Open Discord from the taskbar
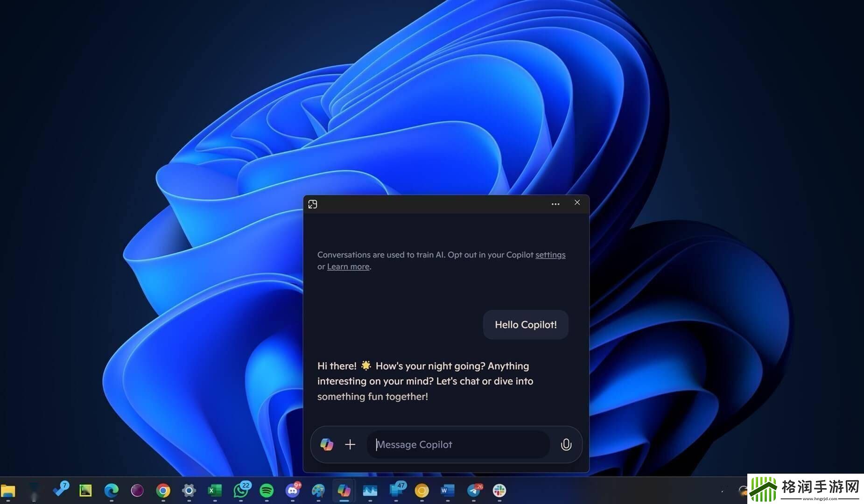The width and height of the screenshot is (864, 504). (293, 491)
